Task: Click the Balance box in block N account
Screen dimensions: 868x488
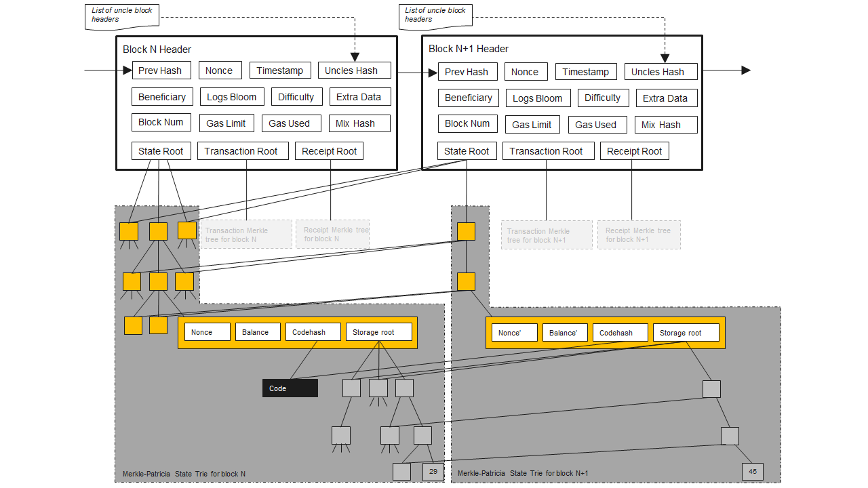Action: [257, 332]
